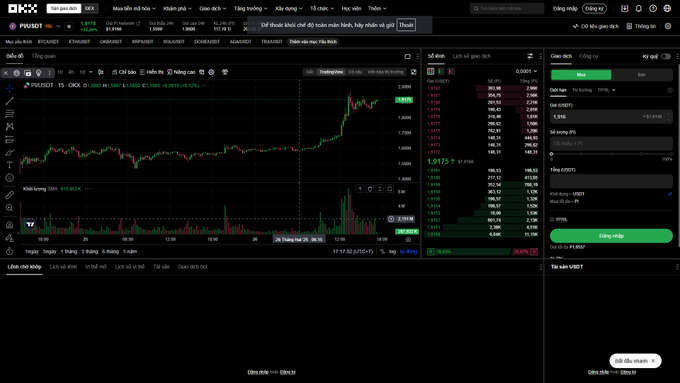Click the Thoát fullscreen button

tap(406, 25)
